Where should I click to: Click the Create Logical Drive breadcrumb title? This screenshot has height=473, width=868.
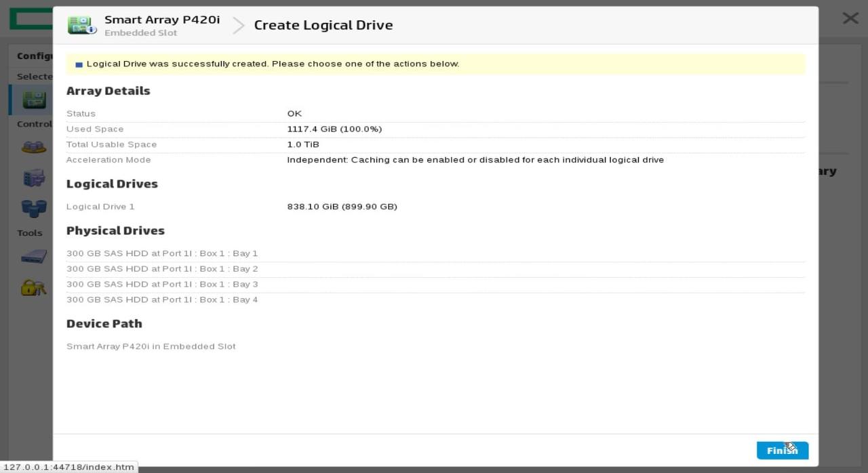click(323, 25)
